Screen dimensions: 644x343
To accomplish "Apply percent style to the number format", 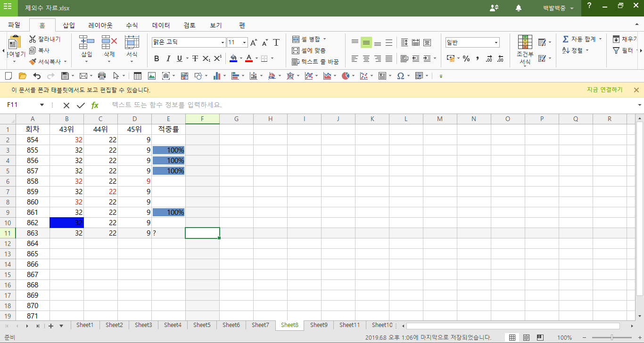I will [x=466, y=59].
